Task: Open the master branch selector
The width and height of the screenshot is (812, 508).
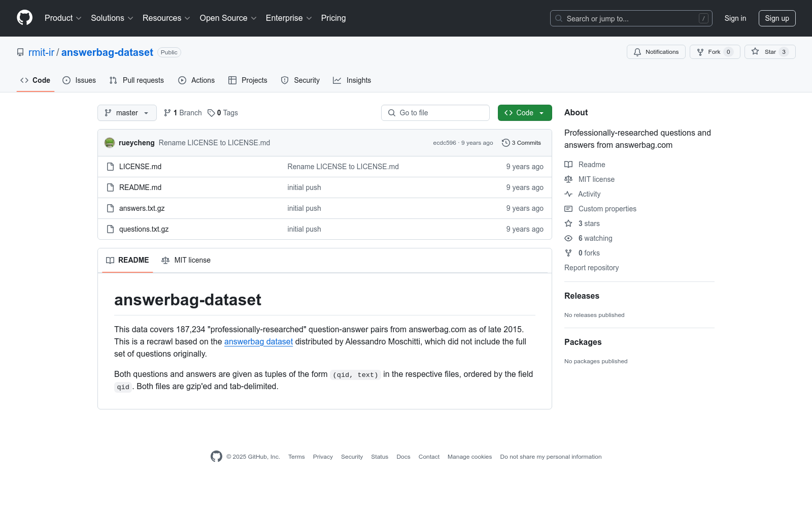Action: click(127, 113)
